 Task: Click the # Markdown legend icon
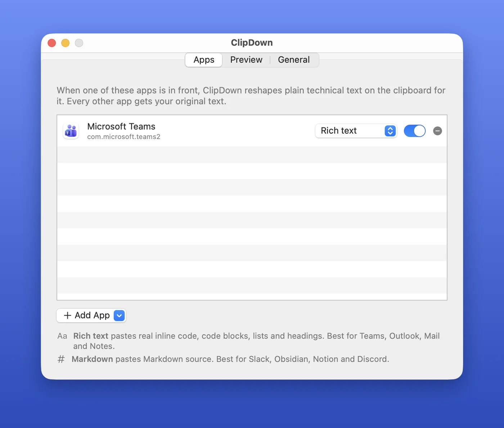pos(61,359)
